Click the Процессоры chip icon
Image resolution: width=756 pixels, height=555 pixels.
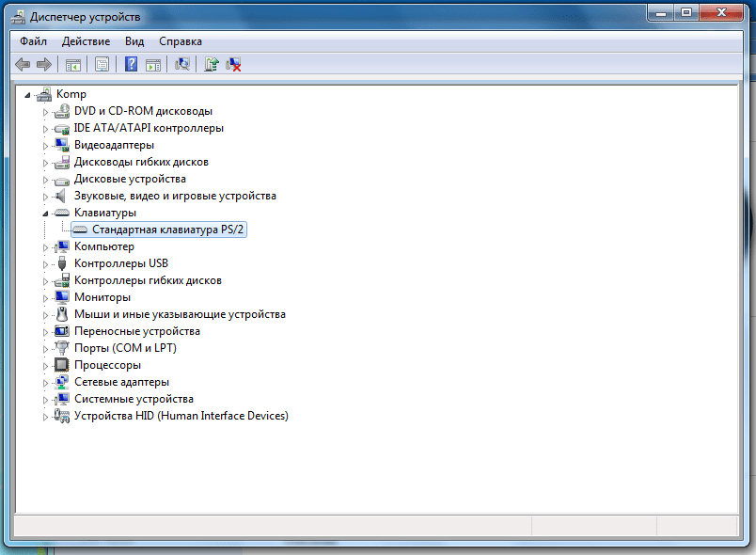(x=62, y=365)
